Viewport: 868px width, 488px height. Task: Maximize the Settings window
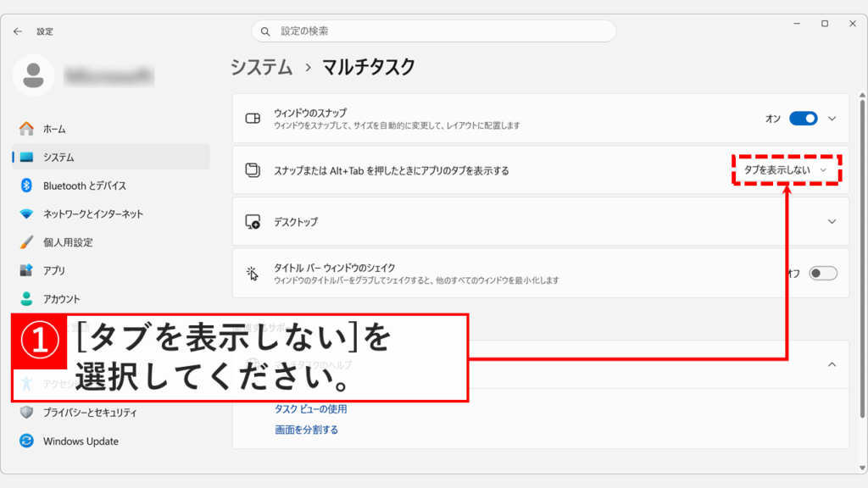tap(824, 24)
